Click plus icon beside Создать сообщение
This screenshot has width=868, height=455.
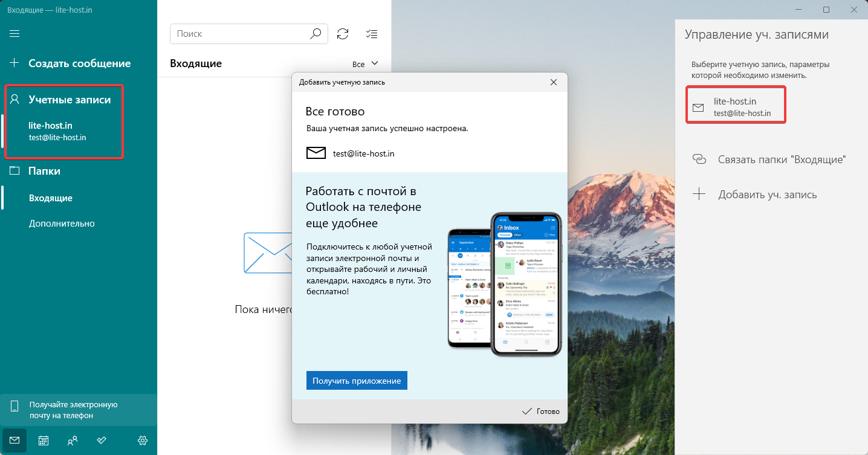15,63
